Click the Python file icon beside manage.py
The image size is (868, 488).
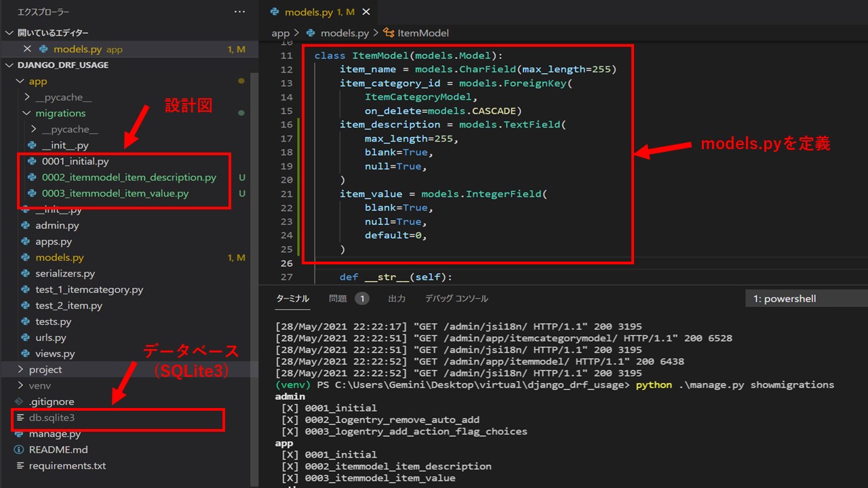19,434
